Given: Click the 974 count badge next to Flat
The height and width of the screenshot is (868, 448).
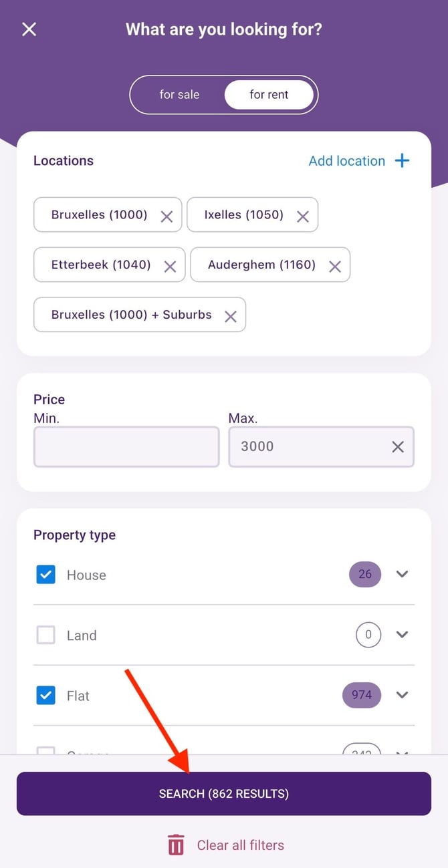Looking at the screenshot, I should 361,695.
